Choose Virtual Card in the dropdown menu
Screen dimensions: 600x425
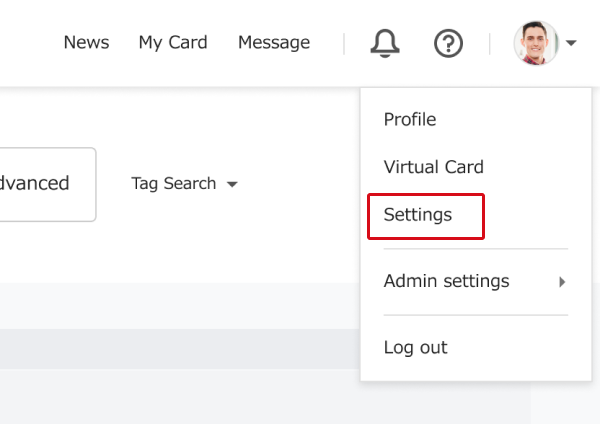[x=434, y=167]
